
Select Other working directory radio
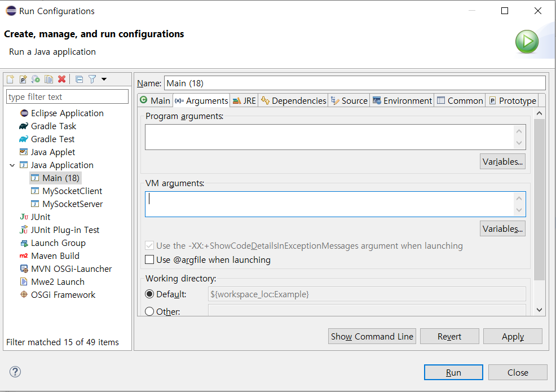pos(149,311)
